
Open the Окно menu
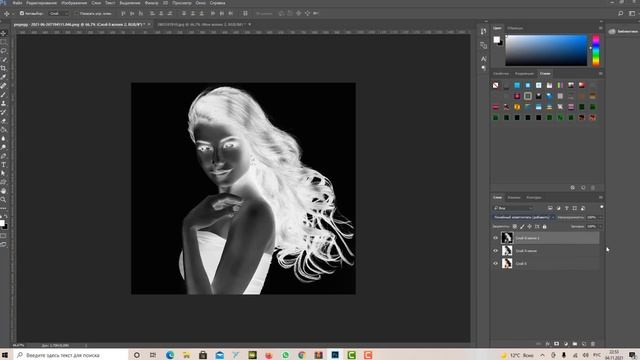tap(200, 3)
